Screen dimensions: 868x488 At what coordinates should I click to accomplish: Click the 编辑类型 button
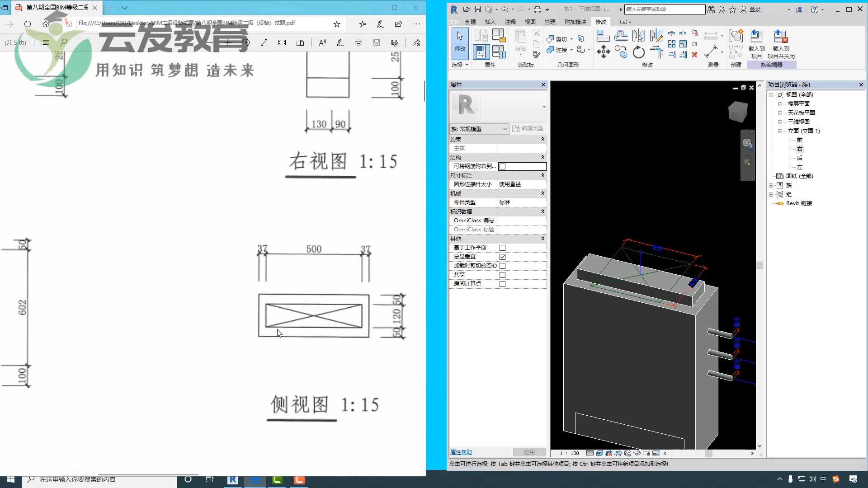528,128
